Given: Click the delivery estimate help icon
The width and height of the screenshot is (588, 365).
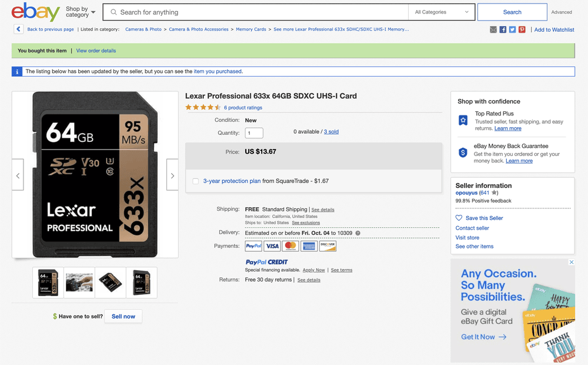Looking at the screenshot, I should pyautogui.click(x=358, y=233).
